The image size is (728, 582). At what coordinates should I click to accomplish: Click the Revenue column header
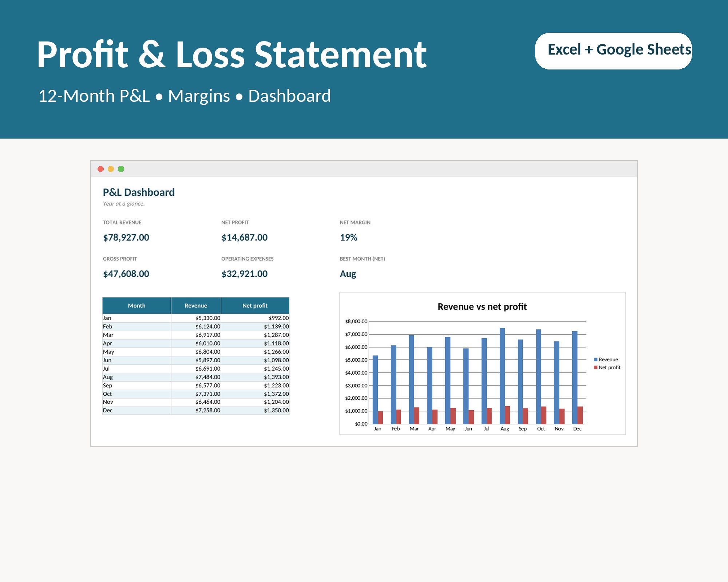click(196, 306)
